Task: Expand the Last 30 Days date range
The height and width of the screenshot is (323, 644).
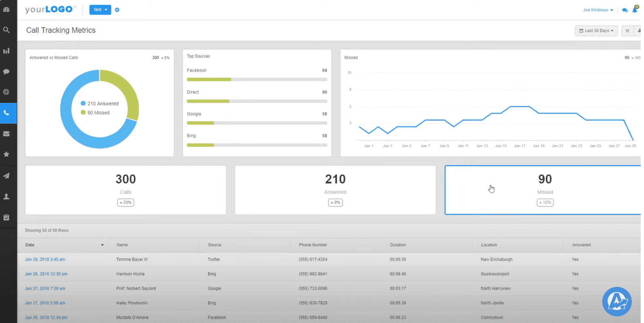Action: tap(596, 31)
